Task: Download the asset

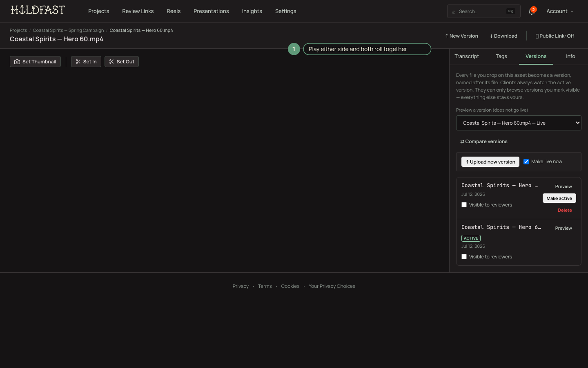Action: (x=503, y=36)
